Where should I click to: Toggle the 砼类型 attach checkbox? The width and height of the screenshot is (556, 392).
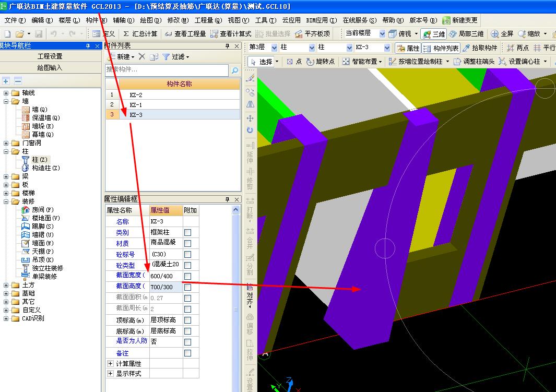[187, 266]
